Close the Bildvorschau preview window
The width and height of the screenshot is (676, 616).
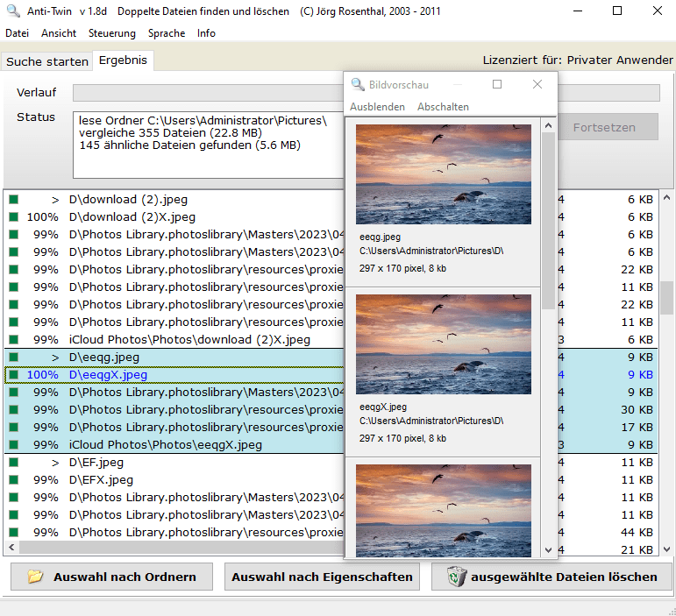click(x=537, y=84)
